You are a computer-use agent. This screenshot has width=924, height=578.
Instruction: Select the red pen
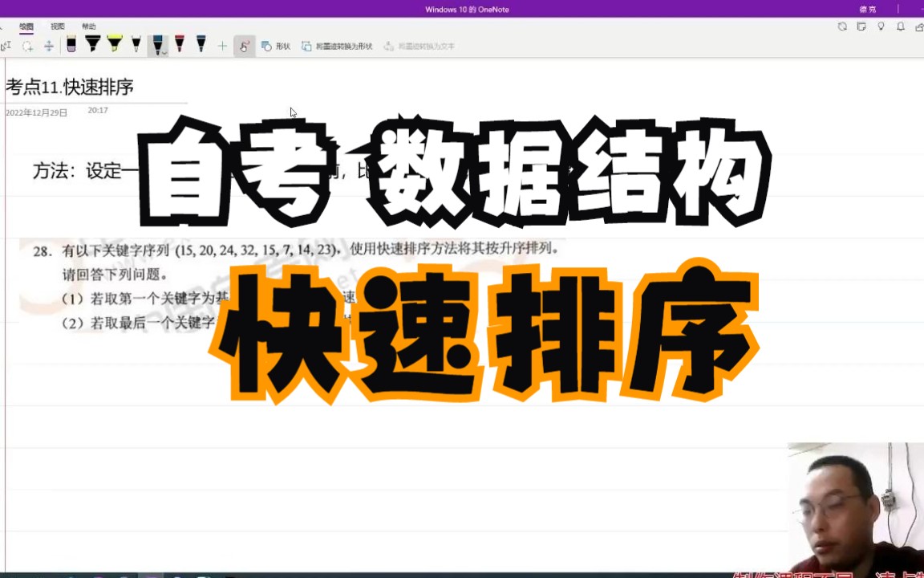(x=180, y=44)
